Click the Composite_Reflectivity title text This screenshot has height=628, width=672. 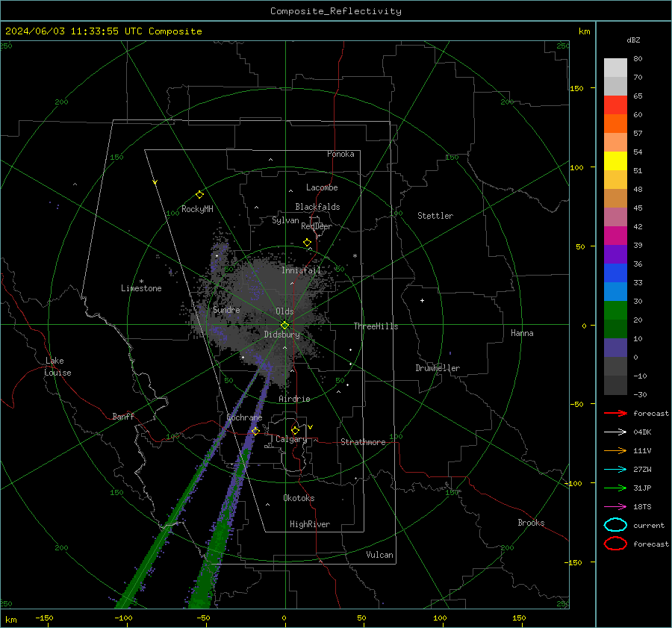click(x=336, y=11)
